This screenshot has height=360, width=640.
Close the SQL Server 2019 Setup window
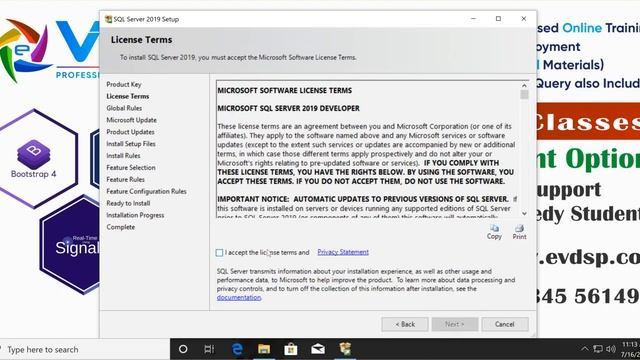[524, 19]
